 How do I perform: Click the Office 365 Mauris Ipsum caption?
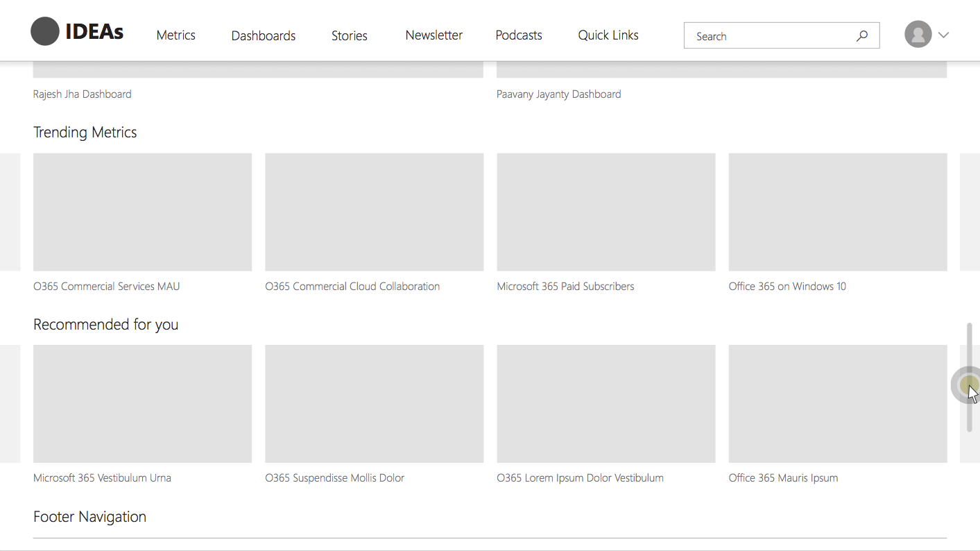[784, 478]
